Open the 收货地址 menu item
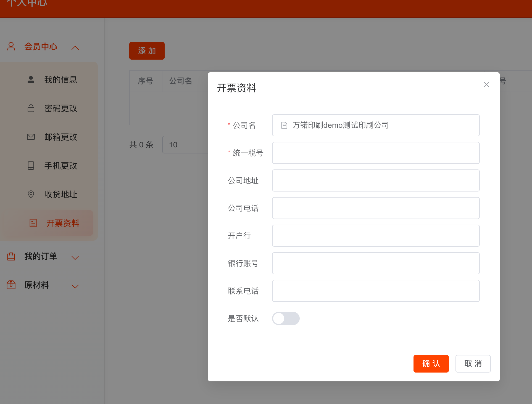This screenshot has height=404, width=532. 61,194
